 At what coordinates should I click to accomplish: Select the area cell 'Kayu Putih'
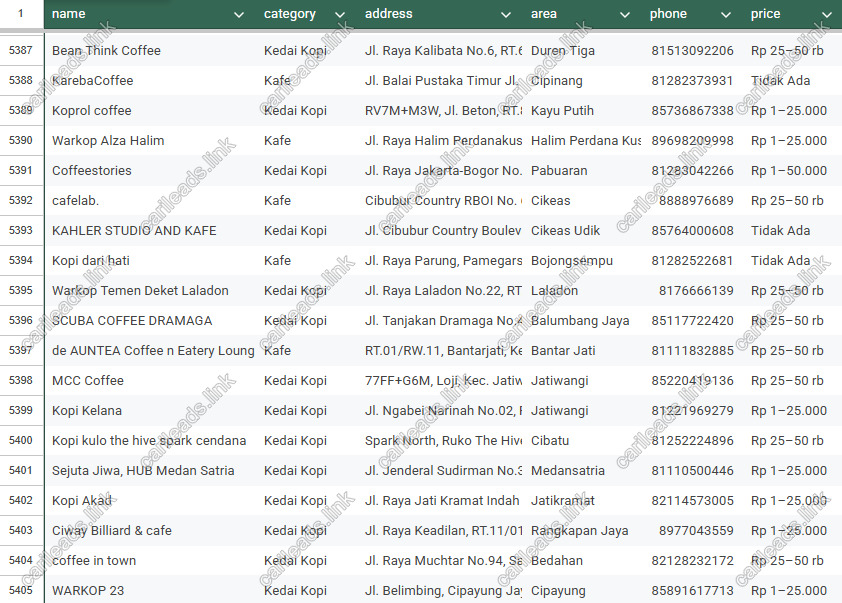584,111
